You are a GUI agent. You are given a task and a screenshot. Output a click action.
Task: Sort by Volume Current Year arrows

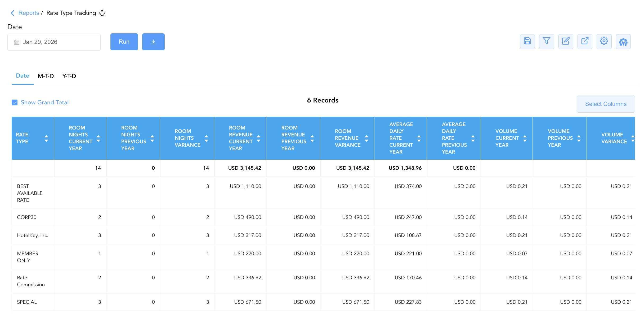525,138
